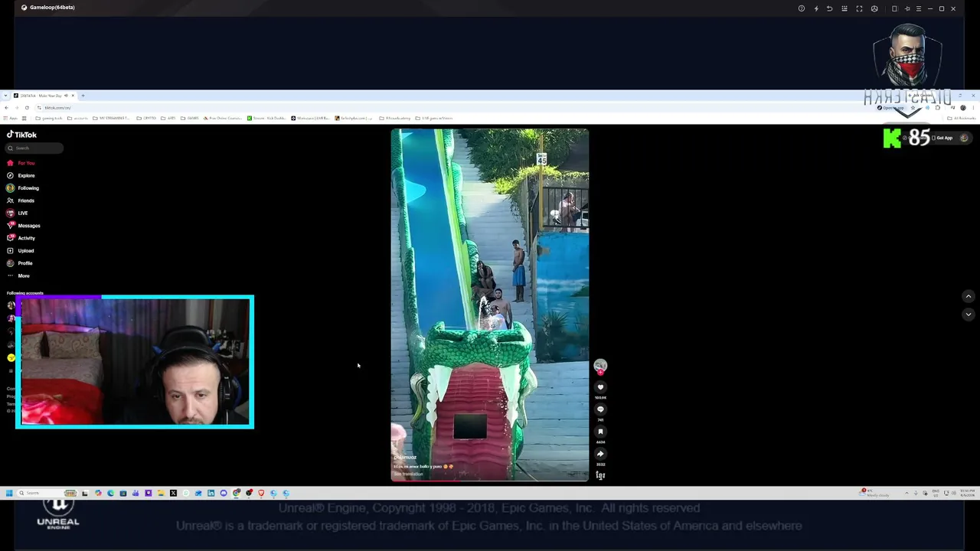980x551 pixels.
Task: Open the Windows Start menu
Action: (9, 493)
